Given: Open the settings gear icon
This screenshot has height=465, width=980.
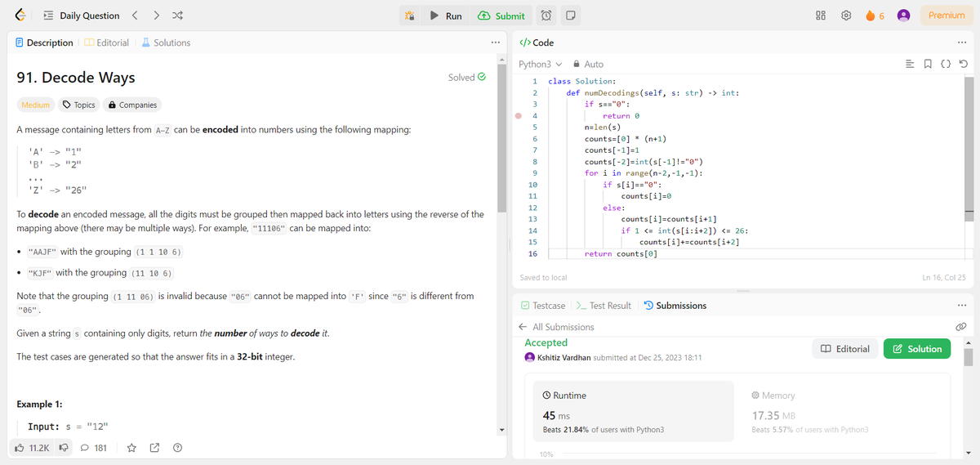Looking at the screenshot, I should (847, 16).
